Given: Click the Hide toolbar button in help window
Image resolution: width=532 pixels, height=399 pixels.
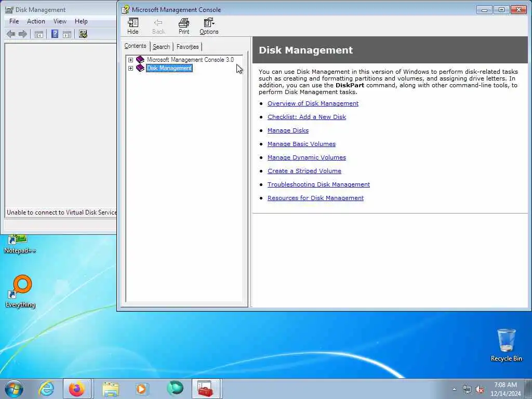Looking at the screenshot, I should point(132,26).
